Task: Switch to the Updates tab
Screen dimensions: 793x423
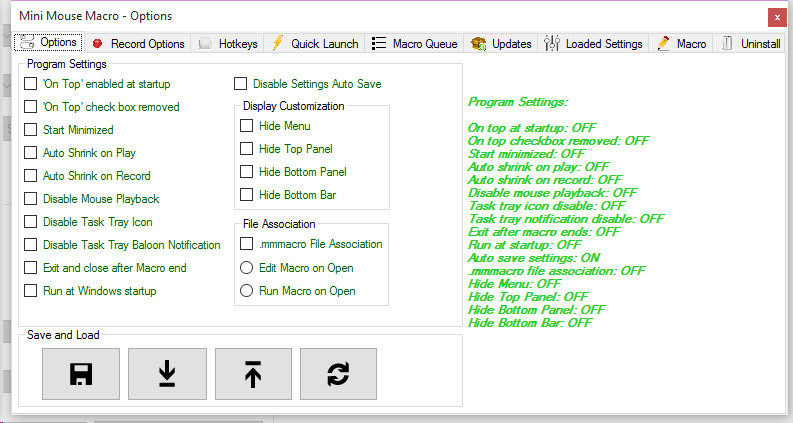Action: pyautogui.click(x=501, y=44)
